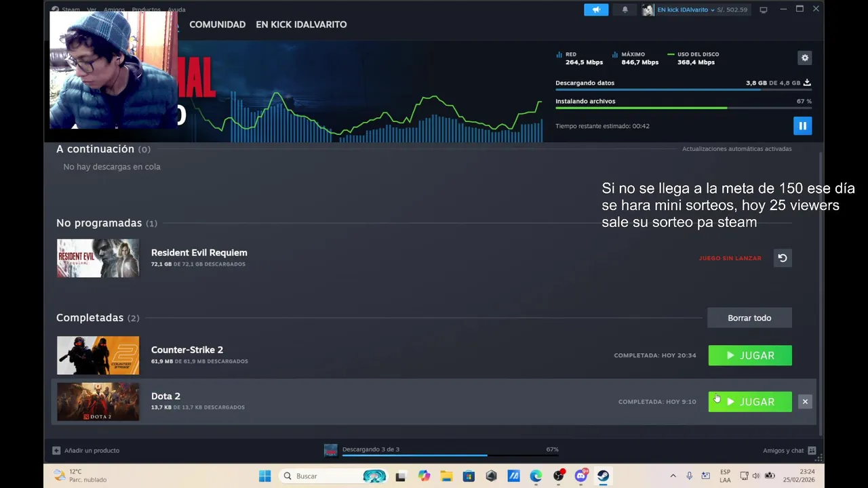This screenshot has height=488, width=868.
Task: Click Actualizaciones automáticas activadas text
Action: tap(736, 148)
